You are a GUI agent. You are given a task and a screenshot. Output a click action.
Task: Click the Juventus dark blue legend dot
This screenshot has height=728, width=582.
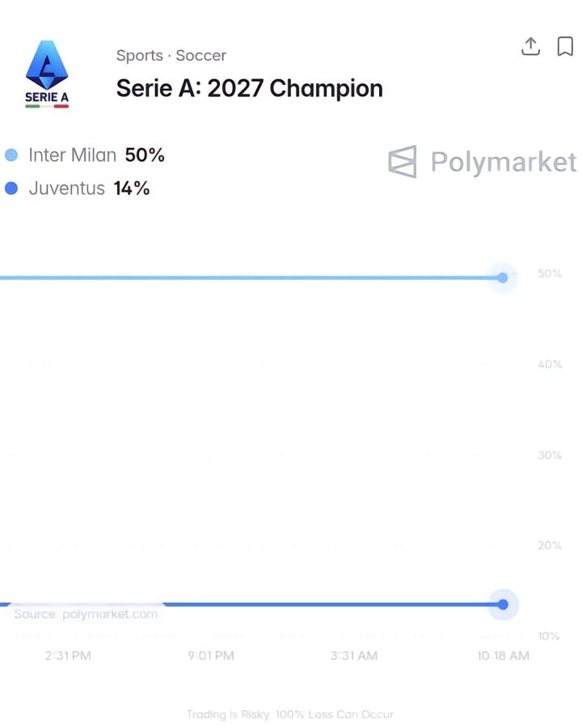point(11,188)
